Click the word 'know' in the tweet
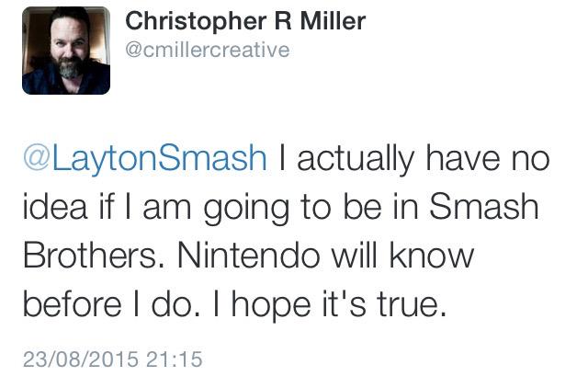Screen dimensions: 588x376 click(x=432, y=256)
